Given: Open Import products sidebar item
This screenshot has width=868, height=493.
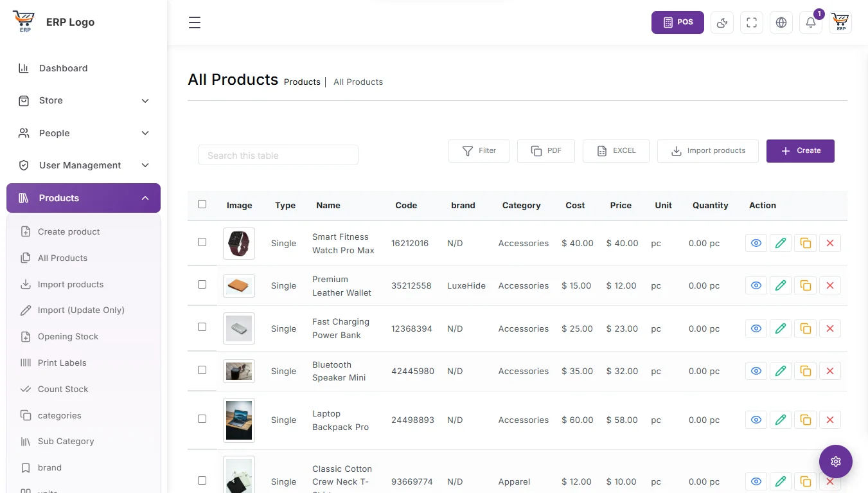Looking at the screenshot, I should pos(84,284).
